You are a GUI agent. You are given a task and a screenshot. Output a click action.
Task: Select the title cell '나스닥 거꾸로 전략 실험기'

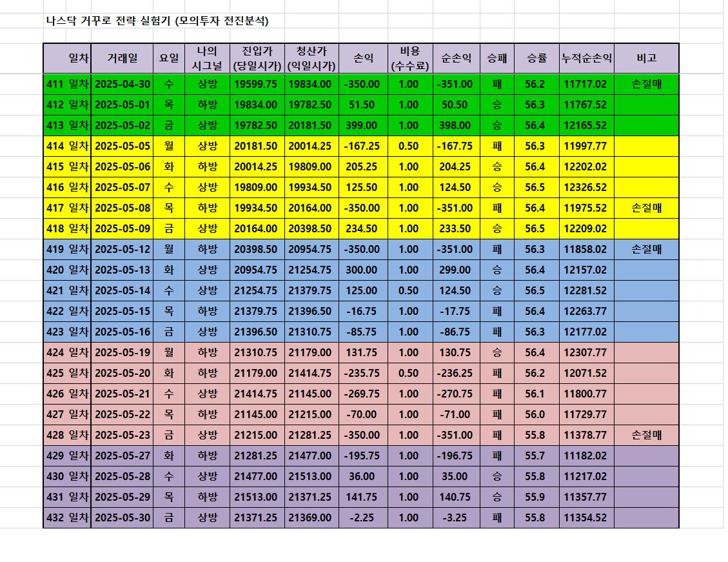[157, 21]
